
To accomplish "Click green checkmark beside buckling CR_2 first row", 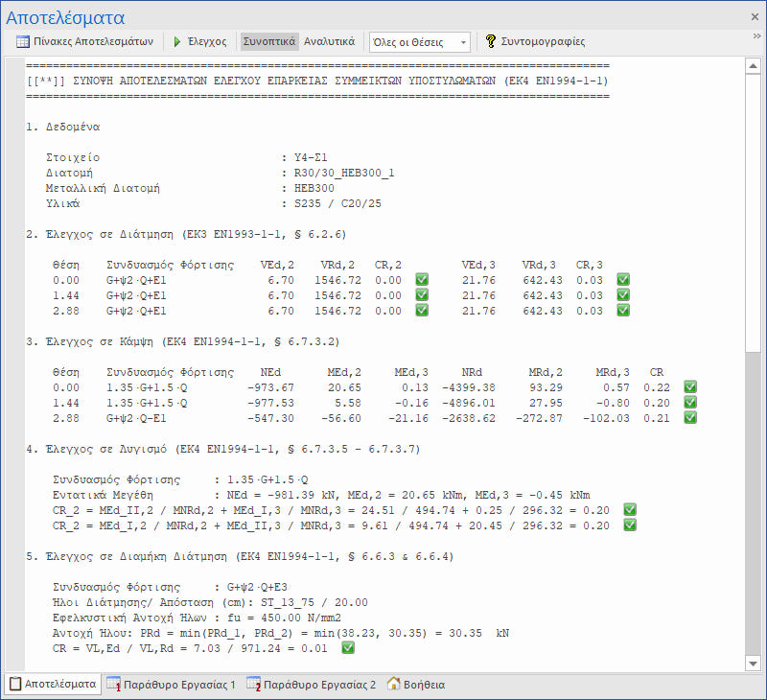I will (630, 509).
